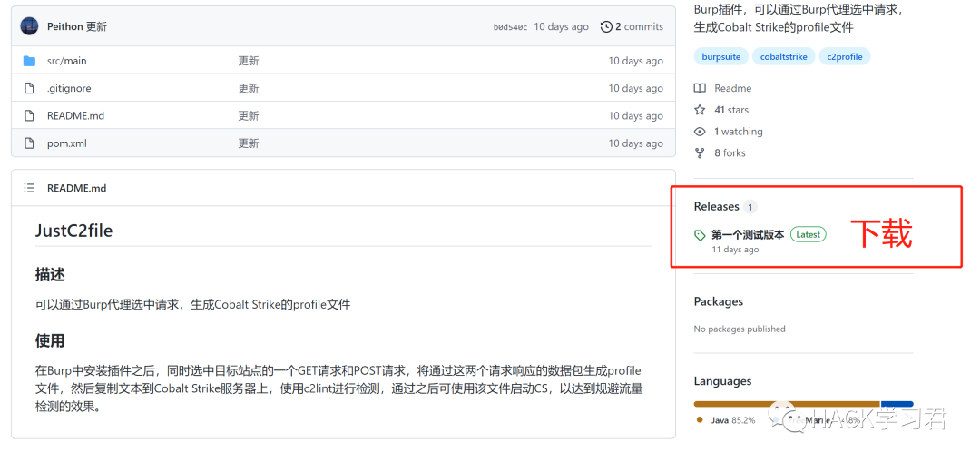Click the commit history clock icon
The width and height of the screenshot is (980, 462).
point(606,27)
